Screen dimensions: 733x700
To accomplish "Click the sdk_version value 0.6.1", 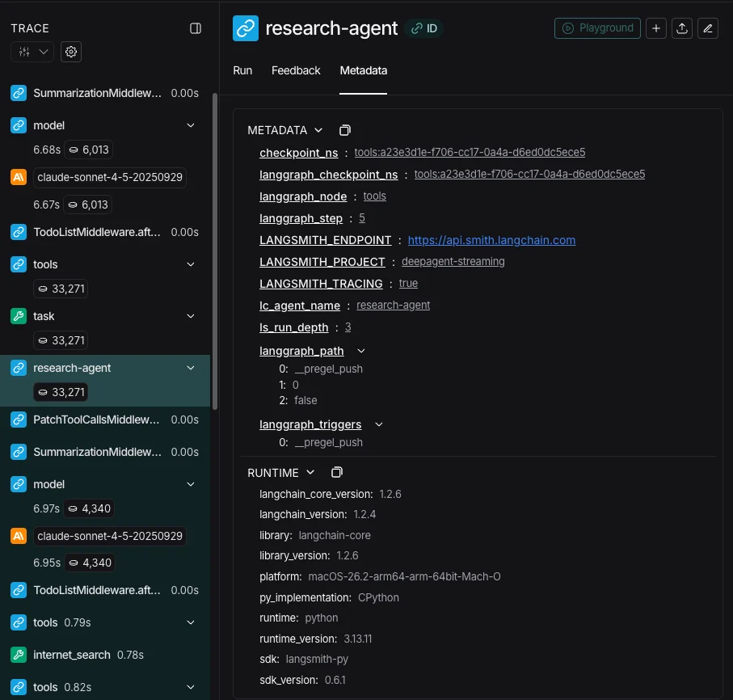I will tap(335, 680).
